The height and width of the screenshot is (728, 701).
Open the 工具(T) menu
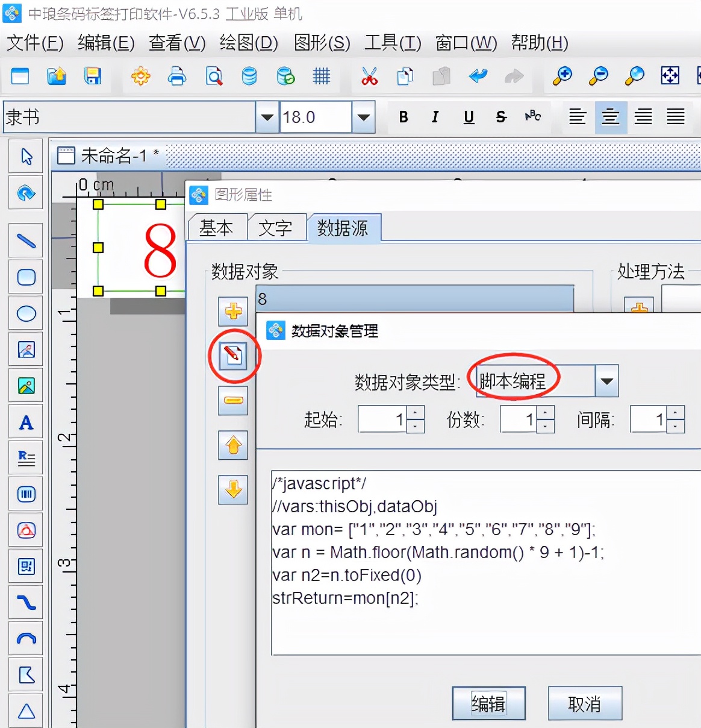pyautogui.click(x=392, y=43)
